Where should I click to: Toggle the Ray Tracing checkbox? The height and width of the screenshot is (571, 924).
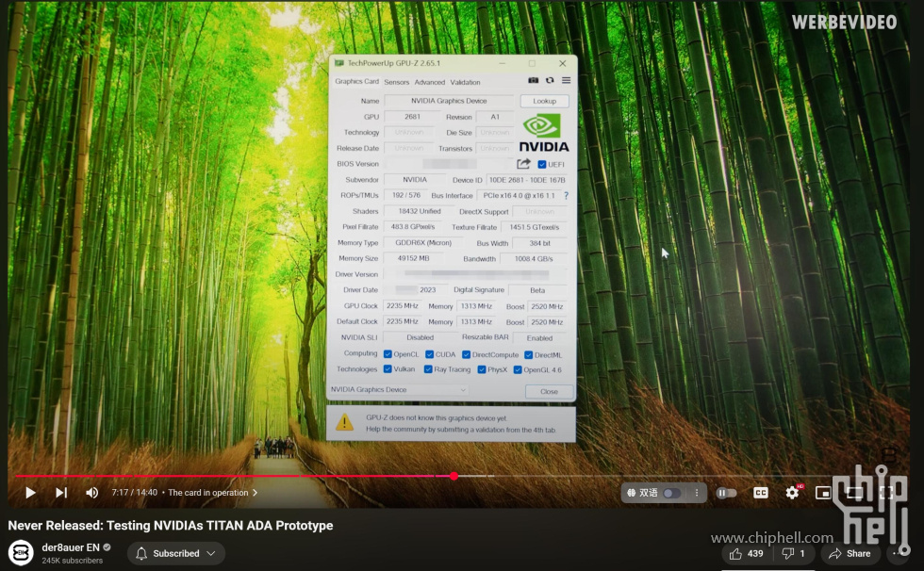[x=428, y=369]
